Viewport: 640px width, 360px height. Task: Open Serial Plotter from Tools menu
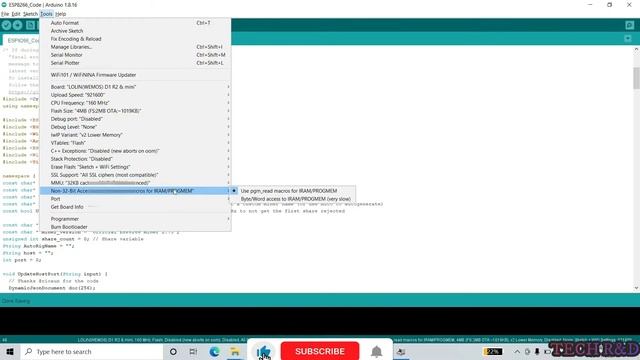point(136,63)
